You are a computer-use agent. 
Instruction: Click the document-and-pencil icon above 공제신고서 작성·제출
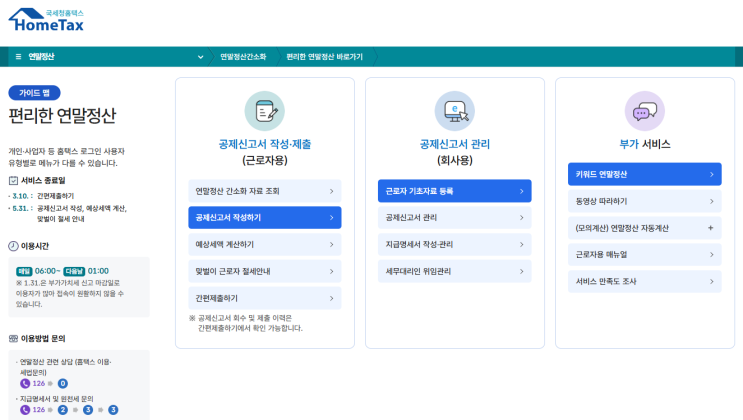point(265,111)
